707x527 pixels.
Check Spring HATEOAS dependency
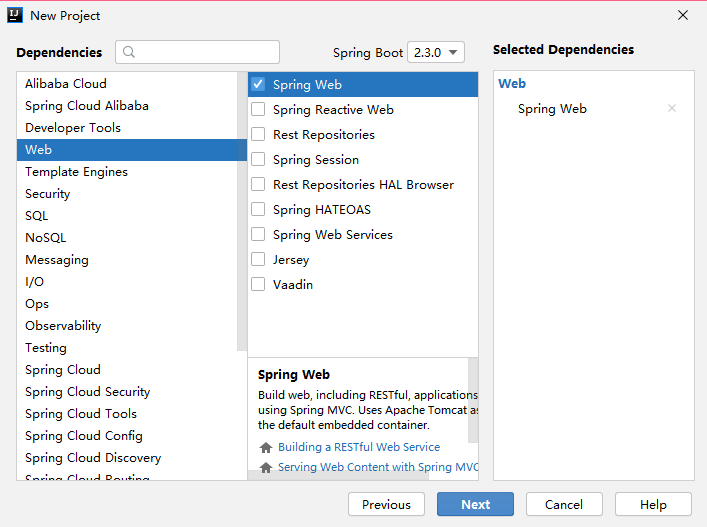(258, 210)
